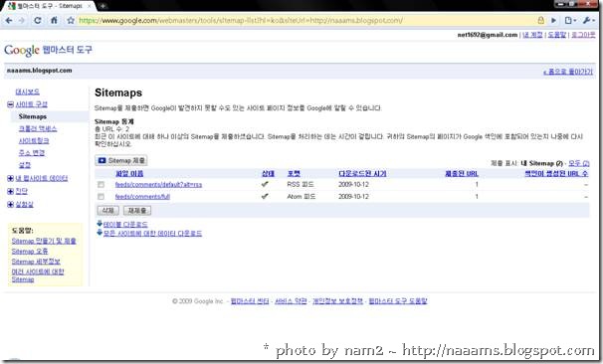Check the feeds/comments/default?alt=rss row checkbox
Screen dimensions: 603x364
point(100,185)
